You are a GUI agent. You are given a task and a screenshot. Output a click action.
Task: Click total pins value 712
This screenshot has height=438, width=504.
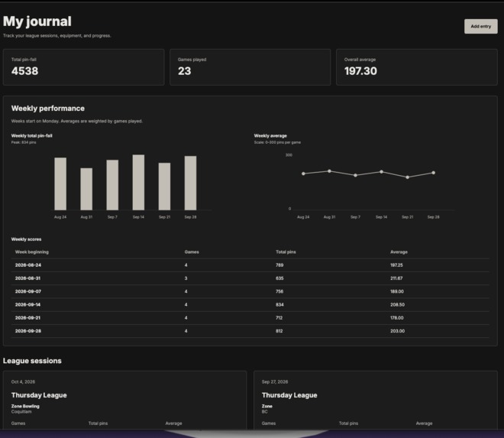pos(279,318)
